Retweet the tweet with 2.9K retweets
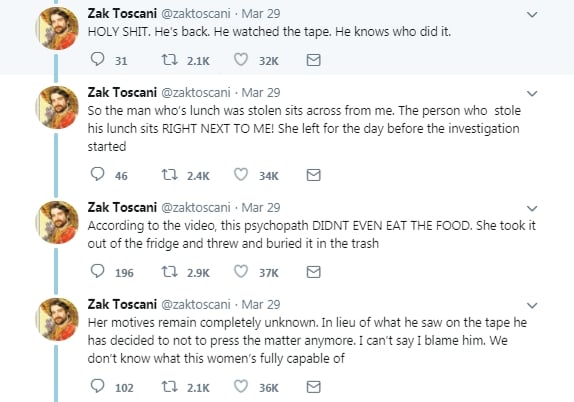 point(169,272)
